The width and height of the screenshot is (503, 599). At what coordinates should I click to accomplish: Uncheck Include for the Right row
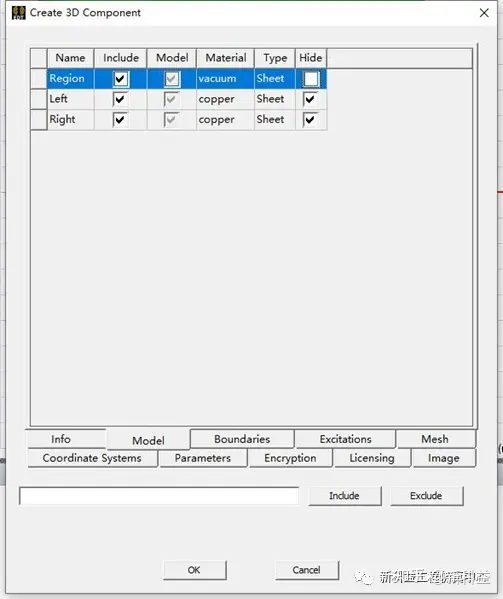120,120
